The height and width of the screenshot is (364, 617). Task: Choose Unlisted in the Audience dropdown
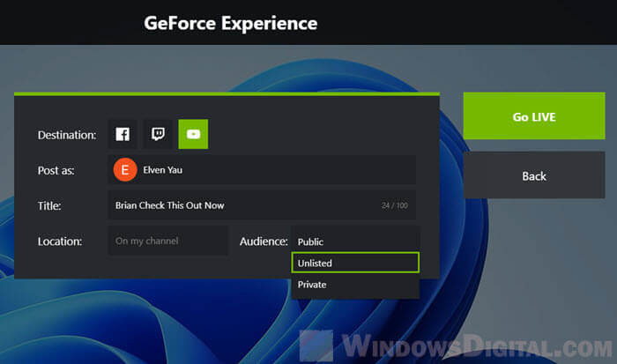point(355,263)
